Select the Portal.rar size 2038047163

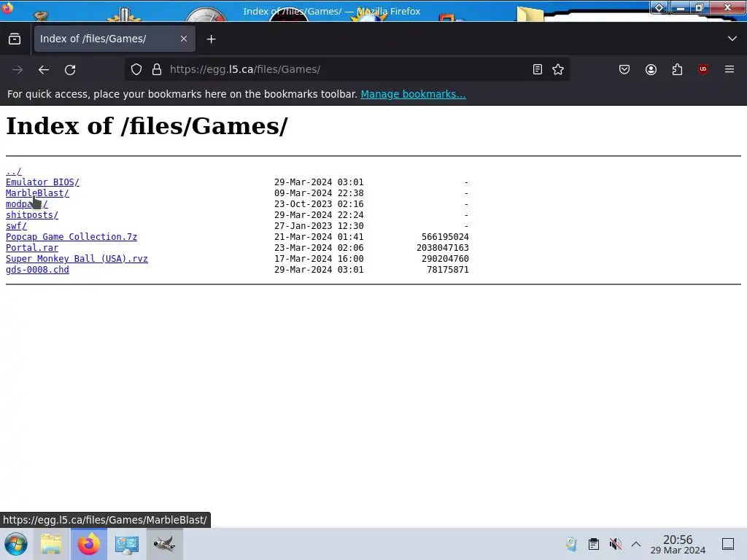(x=443, y=248)
